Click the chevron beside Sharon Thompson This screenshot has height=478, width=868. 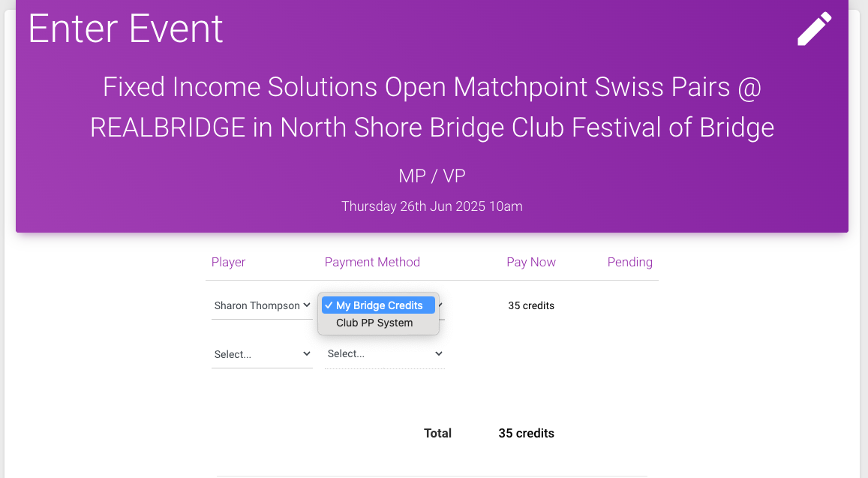coord(306,305)
